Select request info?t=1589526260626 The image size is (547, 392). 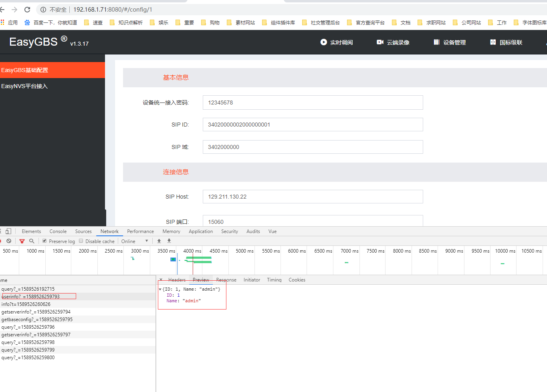click(x=78, y=304)
